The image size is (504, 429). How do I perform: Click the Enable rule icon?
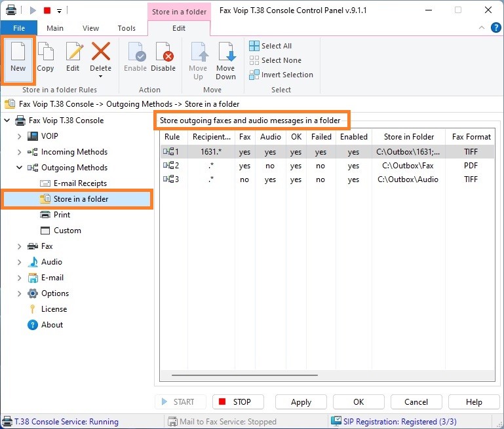point(136,52)
